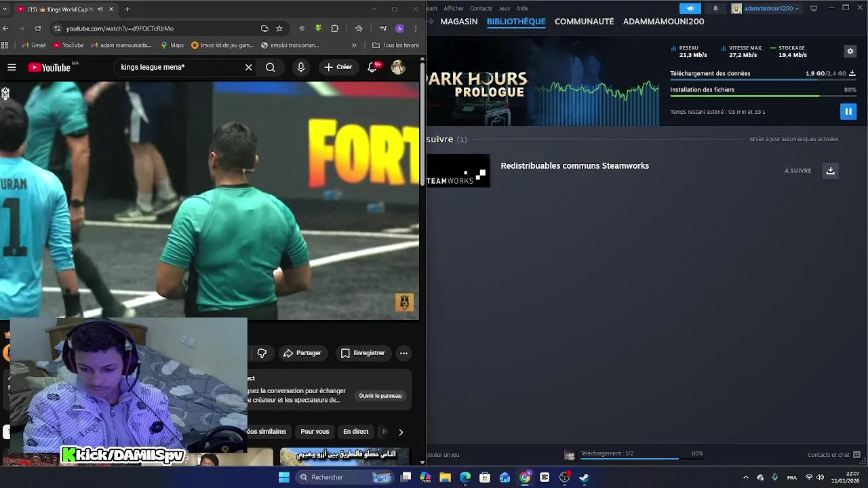Click the À SUIVRE label in queue
Viewport: 868px width, 488px height.
point(797,171)
